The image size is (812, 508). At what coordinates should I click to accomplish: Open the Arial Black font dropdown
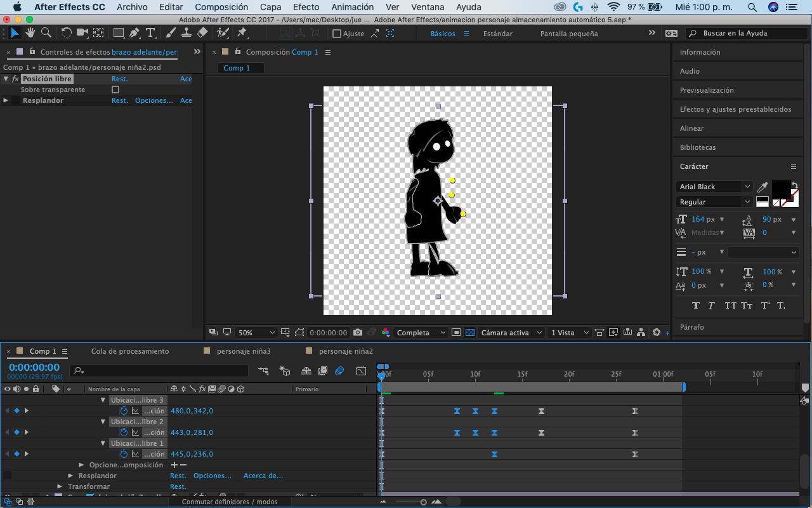click(x=714, y=187)
